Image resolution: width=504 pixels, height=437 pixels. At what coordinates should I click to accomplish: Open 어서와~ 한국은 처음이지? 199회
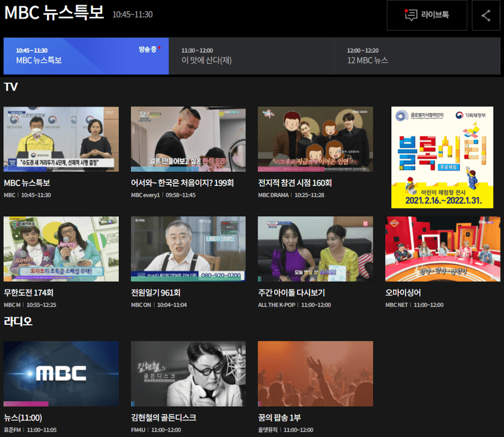(187, 139)
